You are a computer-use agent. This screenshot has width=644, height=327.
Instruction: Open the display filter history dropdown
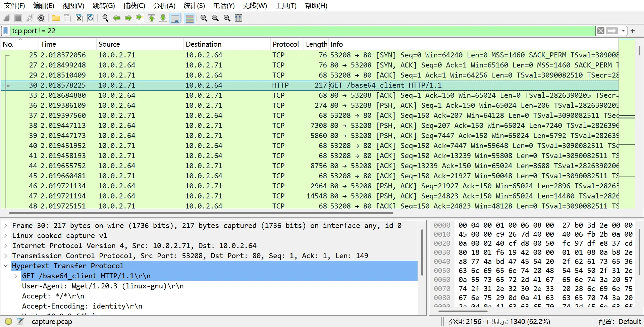point(623,31)
